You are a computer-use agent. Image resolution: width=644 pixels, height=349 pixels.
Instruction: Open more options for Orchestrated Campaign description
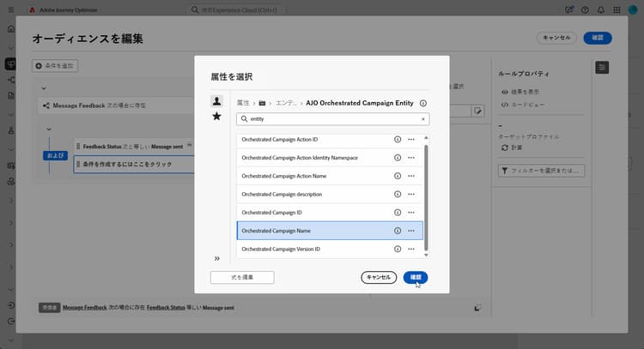click(411, 194)
